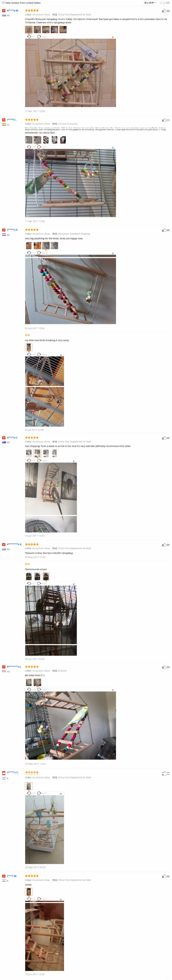Screen dimensions: 172x980
Task: Close the enlarged green parrot photo
Action: [113, 148]
